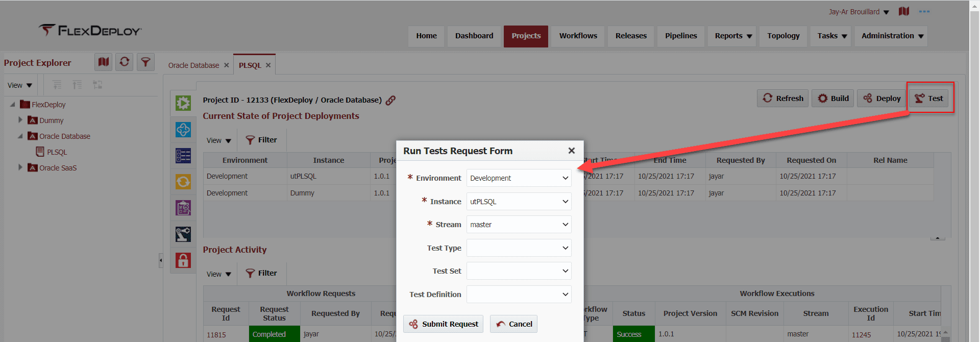Click the expand all tree icon
980x342 pixels.
point(57,85)
